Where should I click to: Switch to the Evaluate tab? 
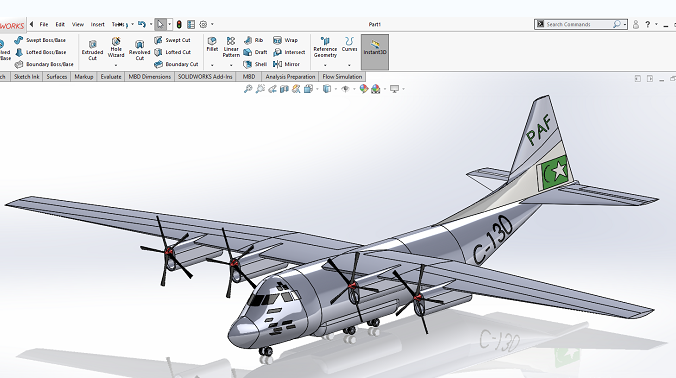(111, 77)
